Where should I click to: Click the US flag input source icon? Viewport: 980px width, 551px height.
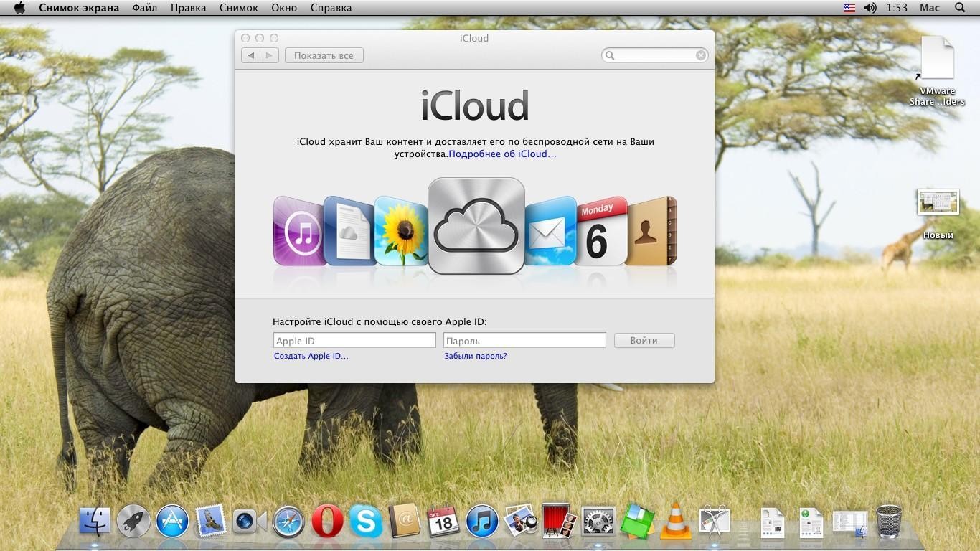click(849, 8)
